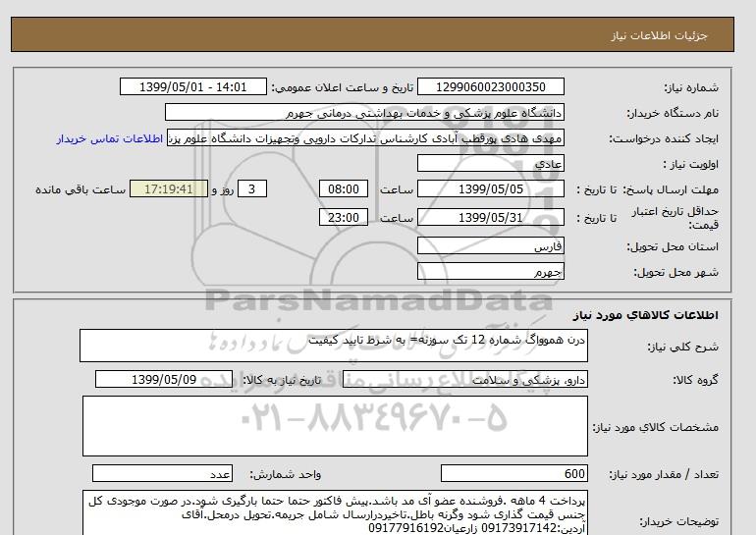Click the buyer notes text area
This screenshot has width=756, height=535.
tap(335, 513)
